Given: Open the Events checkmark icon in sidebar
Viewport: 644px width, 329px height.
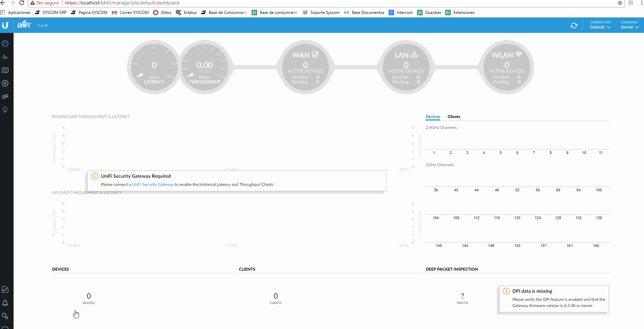Looking at the screenshot, I should click(x=5, y=290).
